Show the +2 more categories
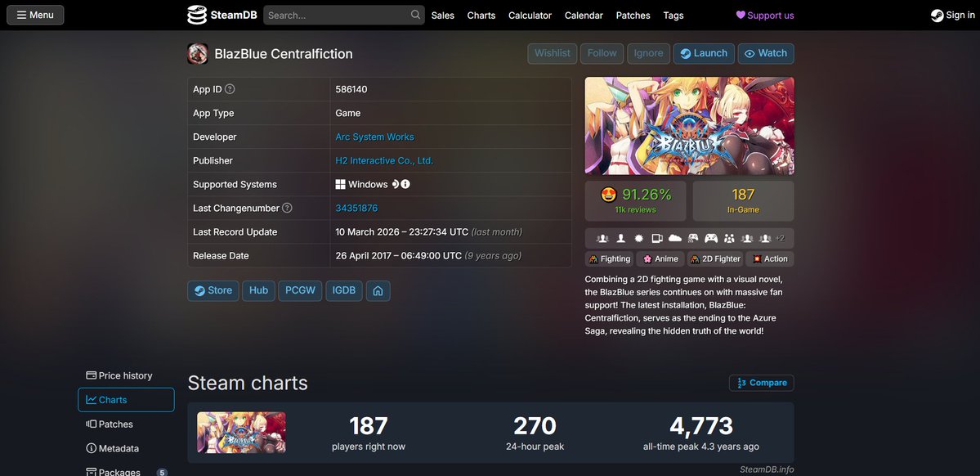The height and width of the screenshot is (476, 980). coord(780,238)
